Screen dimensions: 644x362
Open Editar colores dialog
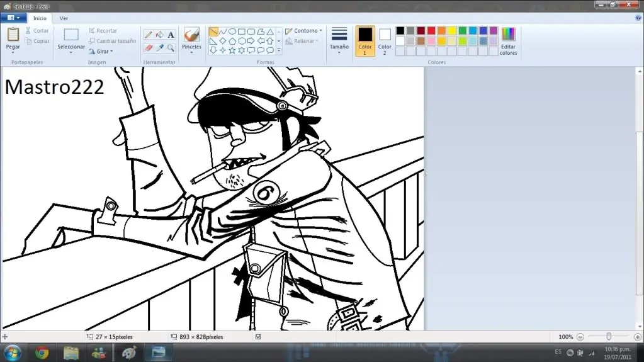click(x=508, y=41)
